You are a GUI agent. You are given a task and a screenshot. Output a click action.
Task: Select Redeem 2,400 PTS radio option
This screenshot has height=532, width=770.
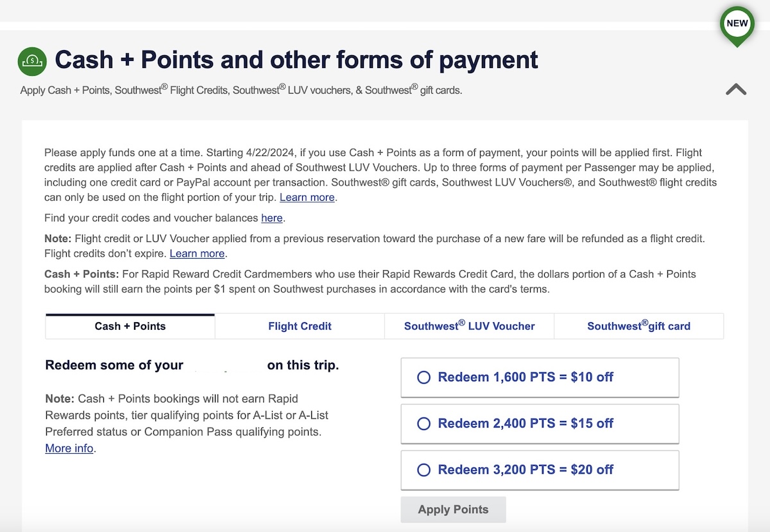540,424
